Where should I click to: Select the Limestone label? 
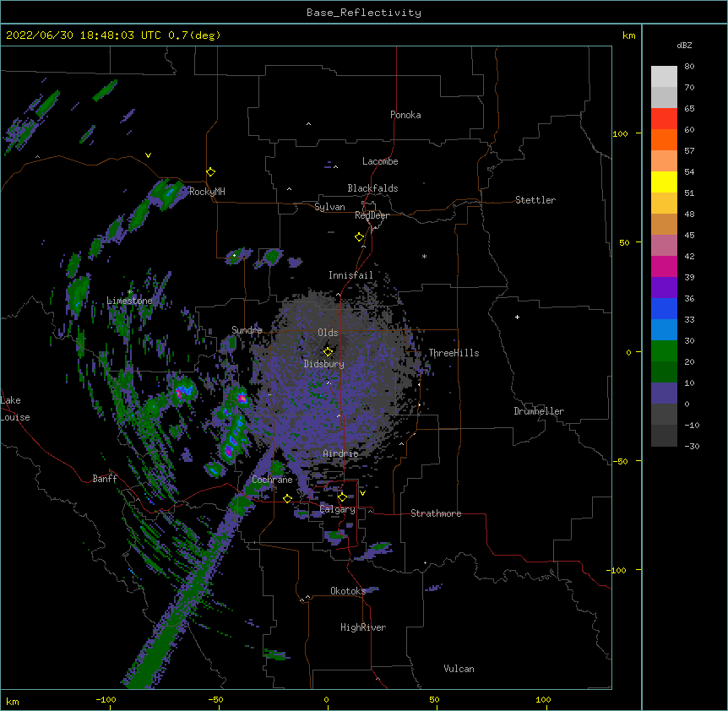pos(129,301)
